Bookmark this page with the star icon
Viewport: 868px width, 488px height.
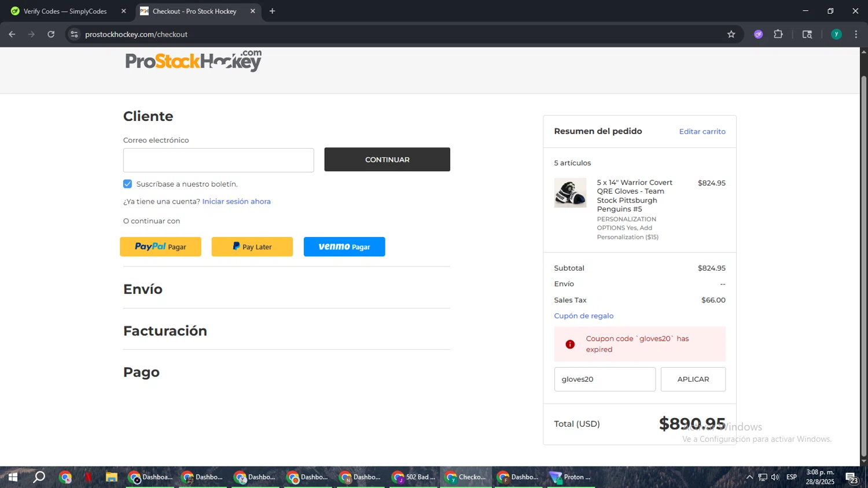[731, 34]
